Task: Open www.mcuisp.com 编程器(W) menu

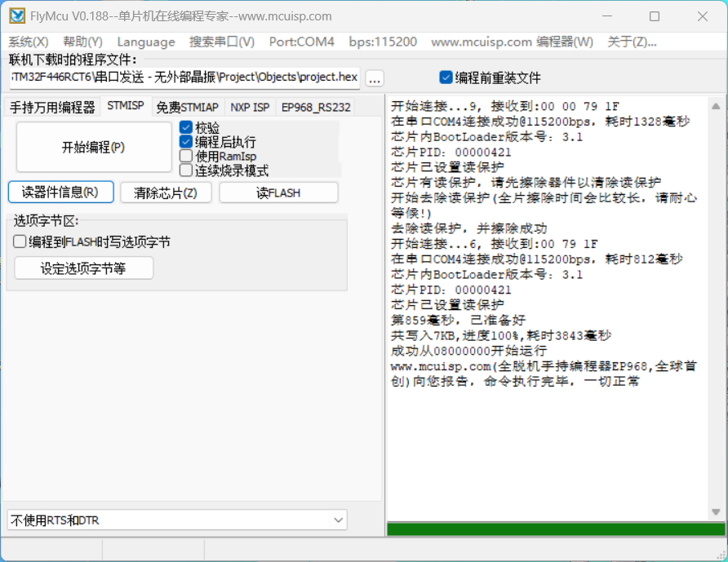Action: 512,42
